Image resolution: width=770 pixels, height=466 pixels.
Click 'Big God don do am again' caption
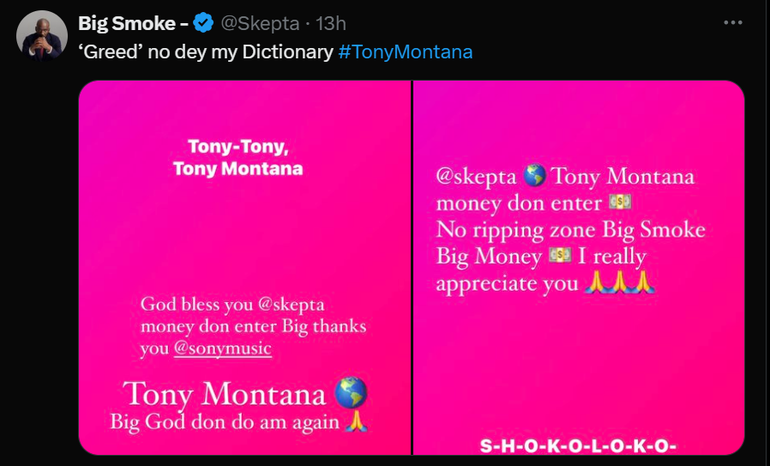tap(225, 421)
